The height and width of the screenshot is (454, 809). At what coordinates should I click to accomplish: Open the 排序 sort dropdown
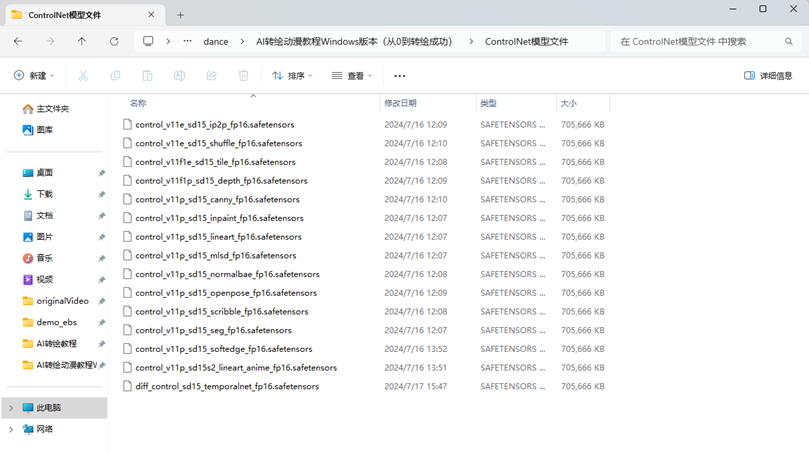(293, 76)
